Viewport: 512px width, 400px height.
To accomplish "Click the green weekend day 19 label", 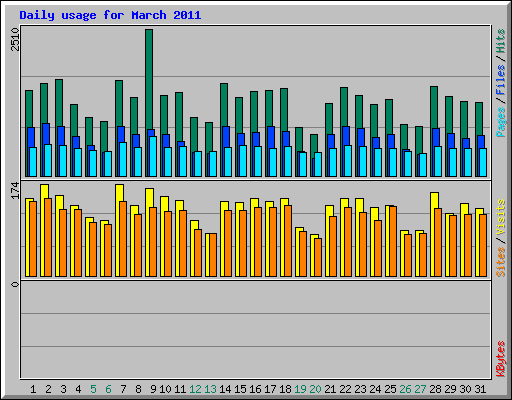I will tap(300, 389).
